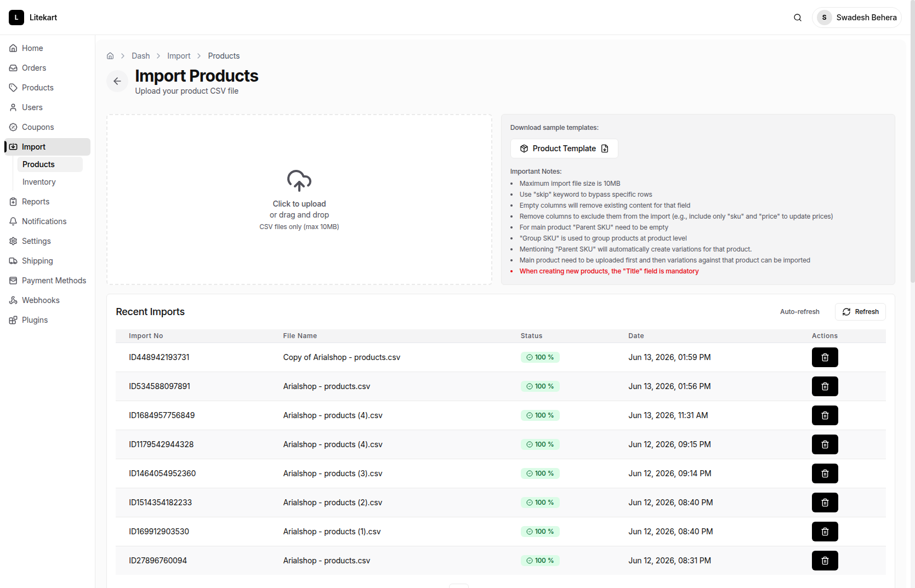Click the Litekart logo icon
915x588 pixels.
(x=16, y=18)
